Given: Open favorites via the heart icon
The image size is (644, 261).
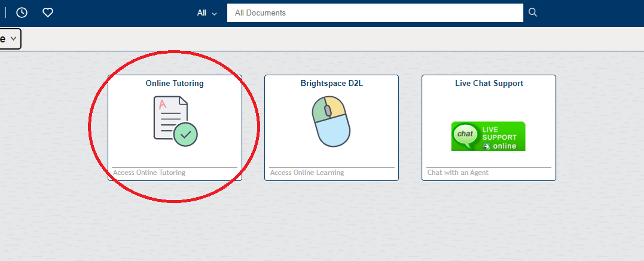Looking at the screenshot, I should (48, 13).
